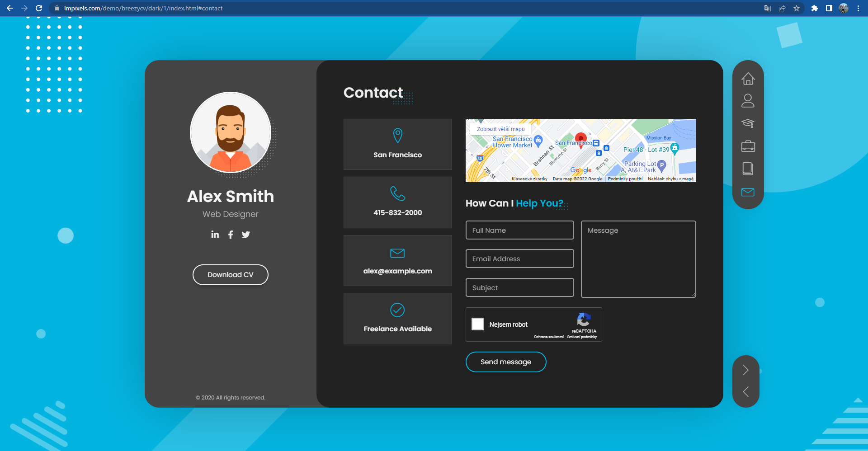Click Send message button
The width and height of the screenshot is (868, 451).
506,362
